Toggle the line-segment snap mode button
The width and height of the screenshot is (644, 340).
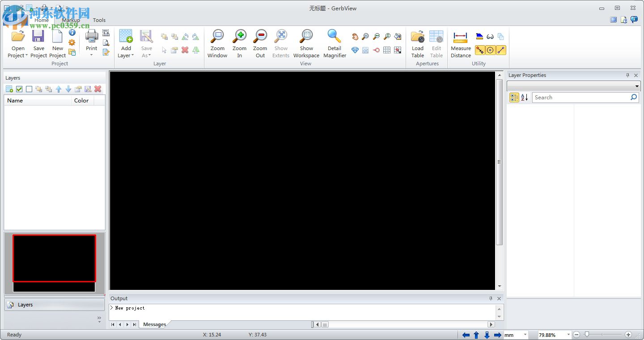501,50
